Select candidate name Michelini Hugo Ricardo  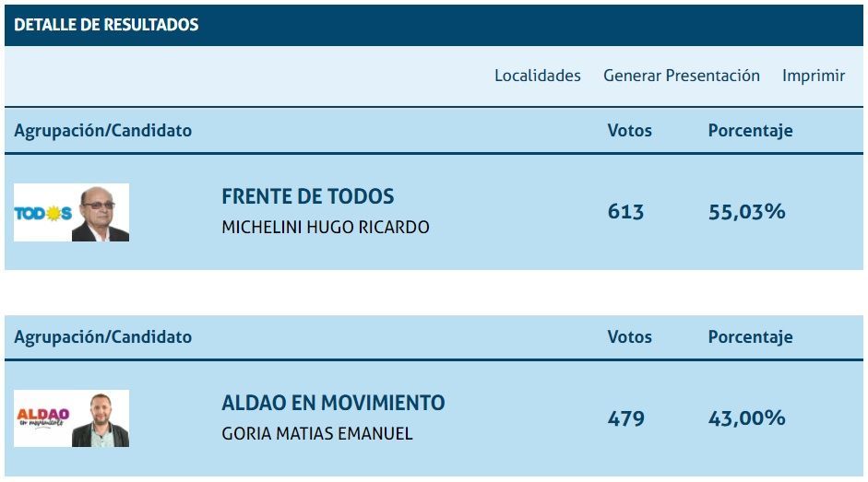click(x=325, y=227)
